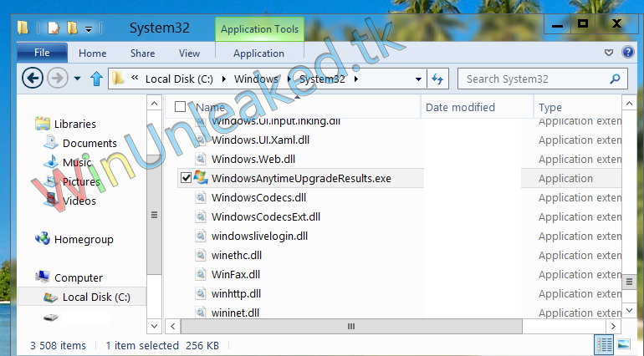Click the removable drive icon below Local Disk
The width and height of the screenshot is (644, 356).
point(51,317)
